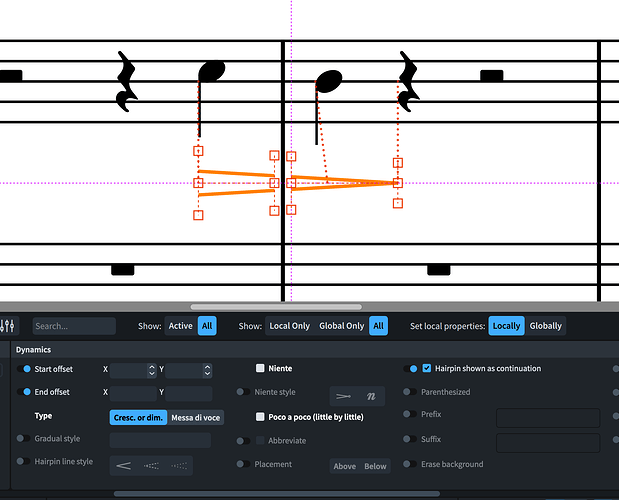
Task: Select the first quarter rest in upper staff
Action: [126, 81]
